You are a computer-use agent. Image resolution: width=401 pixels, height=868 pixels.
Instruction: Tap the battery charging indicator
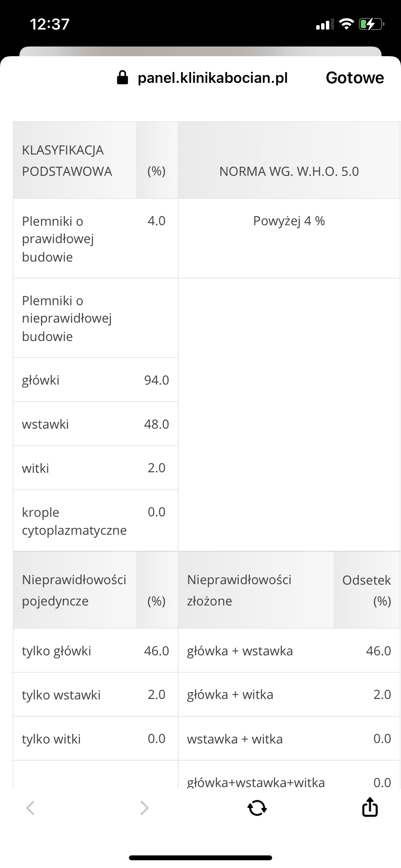click(x=371, y=24)
